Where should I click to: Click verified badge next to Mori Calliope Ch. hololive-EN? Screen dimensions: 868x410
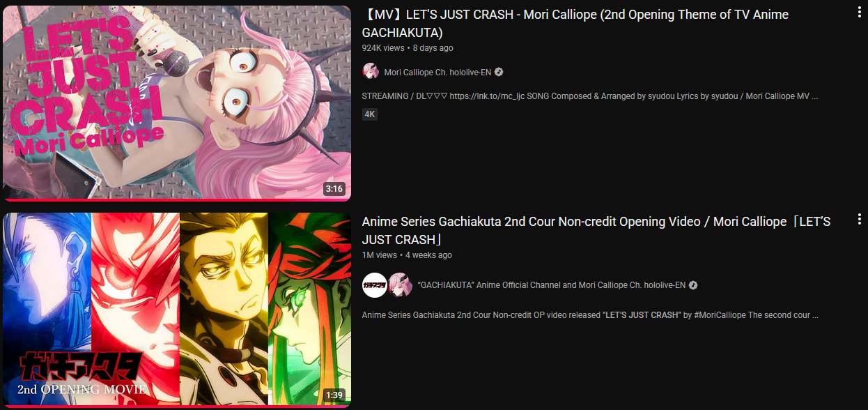pos(499,73)
